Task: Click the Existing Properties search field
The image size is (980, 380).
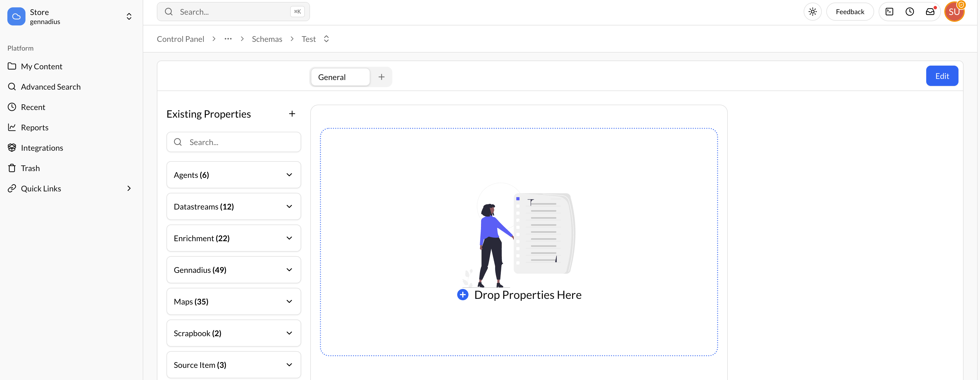Action: point(234,142)
